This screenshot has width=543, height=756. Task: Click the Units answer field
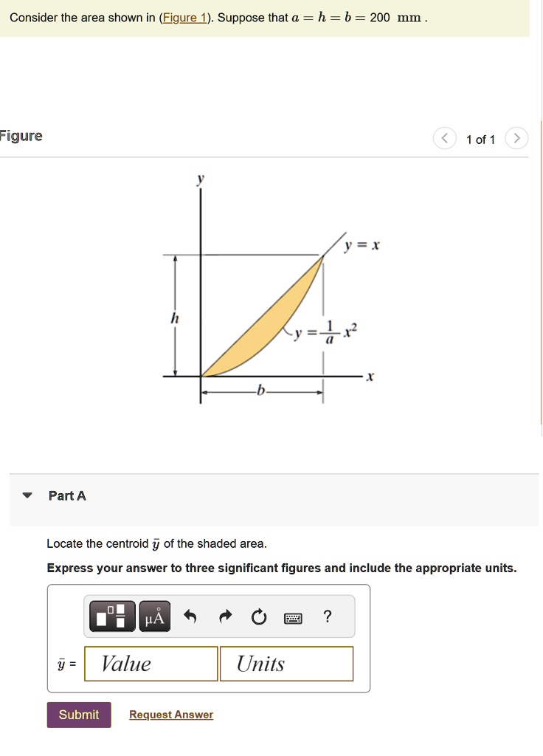coord(286,663)
